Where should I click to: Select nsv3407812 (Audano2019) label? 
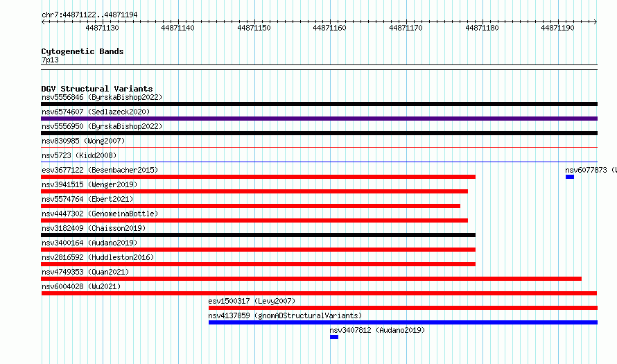click(x=377, y=330)
